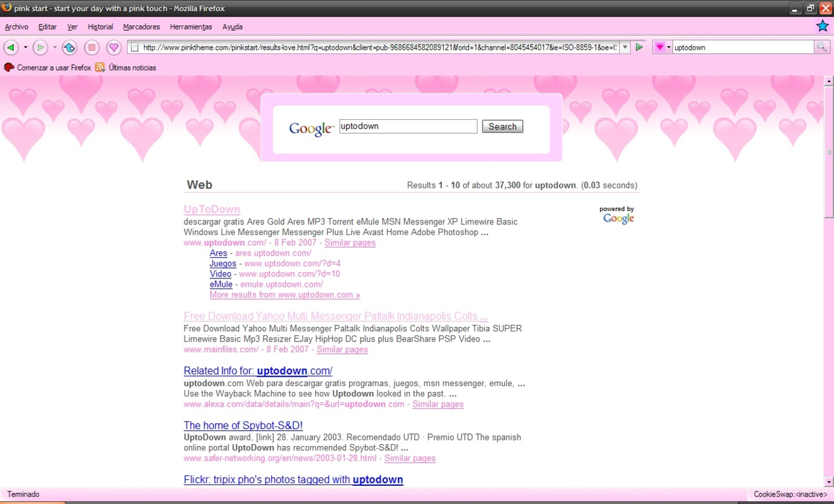834x504 pixels.
Task: Open the Juegos sublink
Action: (x=223, y=263)
